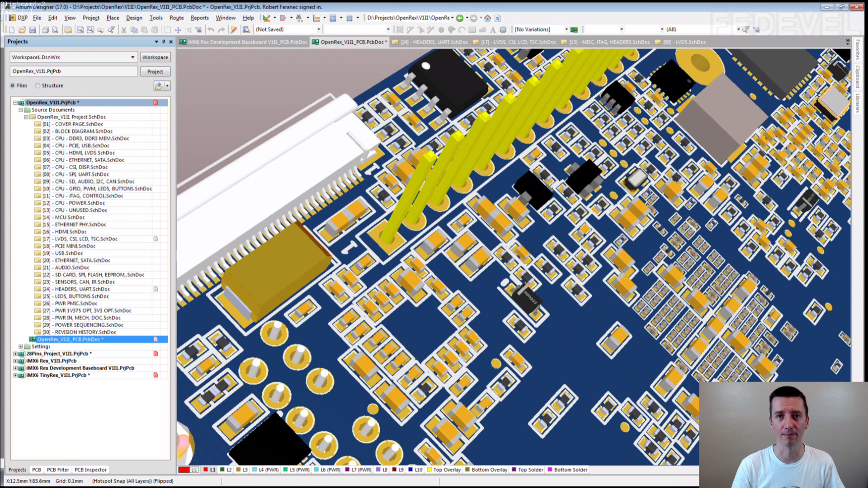
Task: Expand the Settings folder in the project tree
Action: pos(21,347)
